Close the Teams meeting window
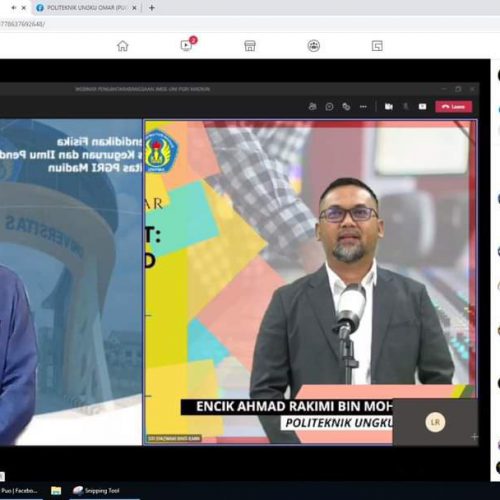 coord(472,89)
